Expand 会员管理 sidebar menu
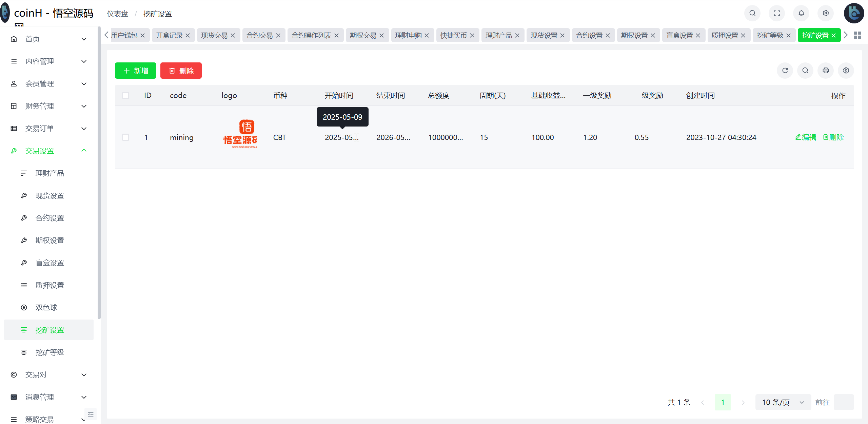Viewport: 868px width, 424px height. coord(49,84)
